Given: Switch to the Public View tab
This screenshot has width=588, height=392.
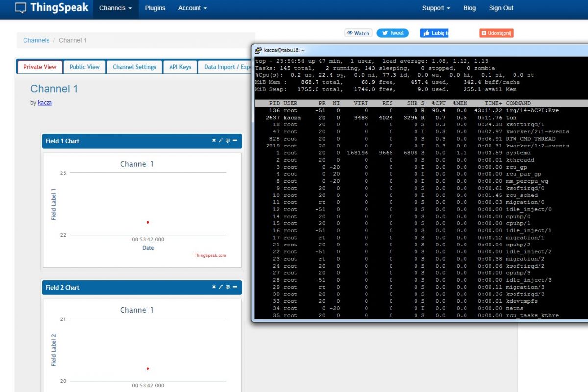Looking at the screenshot, I should click(84, 67).
